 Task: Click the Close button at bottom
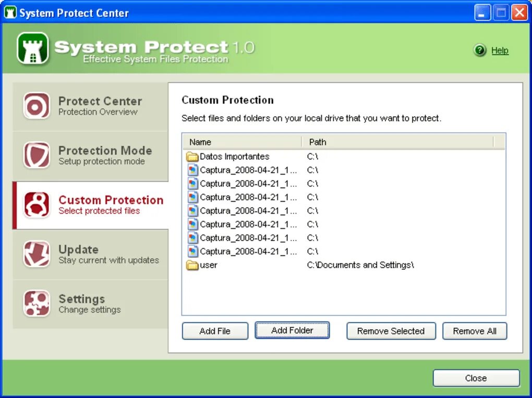click(x=476, y=378)
